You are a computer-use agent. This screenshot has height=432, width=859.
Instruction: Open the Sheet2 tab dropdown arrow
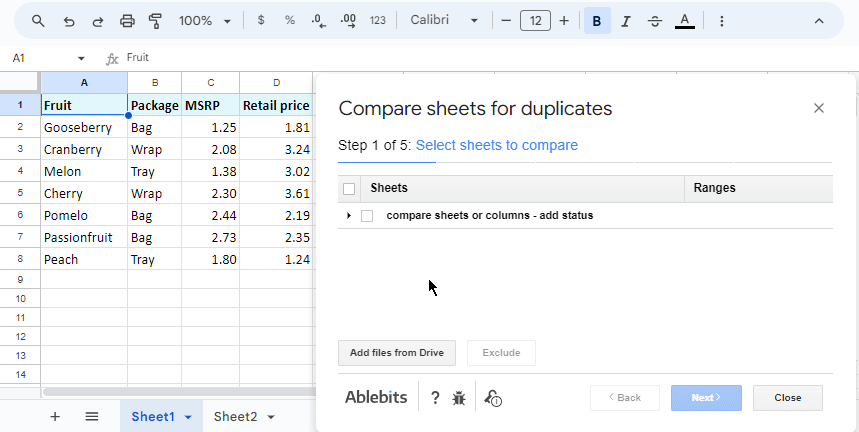(x=271, y=417)
